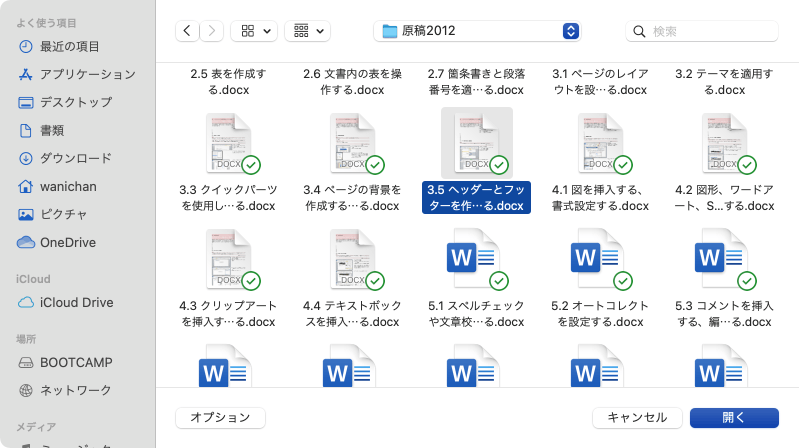Open ピクチャ in the sidebar
The image size is (799, 448).
[52, 215]
